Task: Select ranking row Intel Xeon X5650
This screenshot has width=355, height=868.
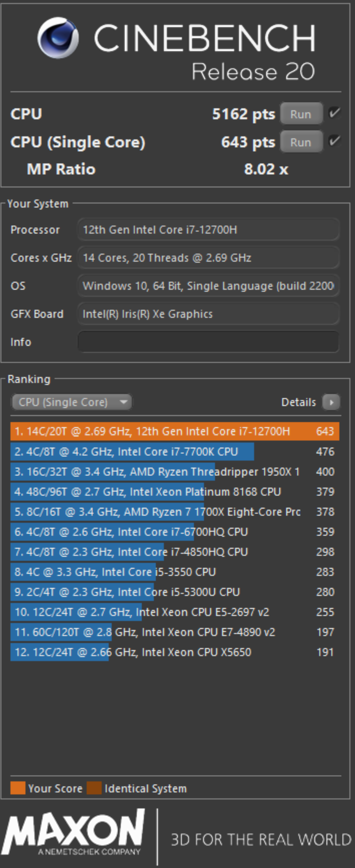Action: click(175, 652)
